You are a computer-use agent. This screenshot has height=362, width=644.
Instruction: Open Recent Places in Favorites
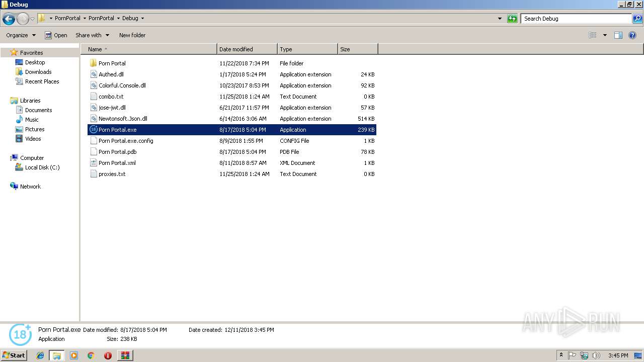(42, 81)
